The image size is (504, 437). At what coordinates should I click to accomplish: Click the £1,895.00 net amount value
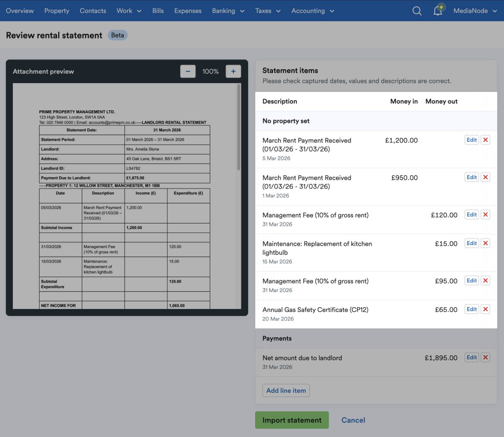(x=441, y=358)
